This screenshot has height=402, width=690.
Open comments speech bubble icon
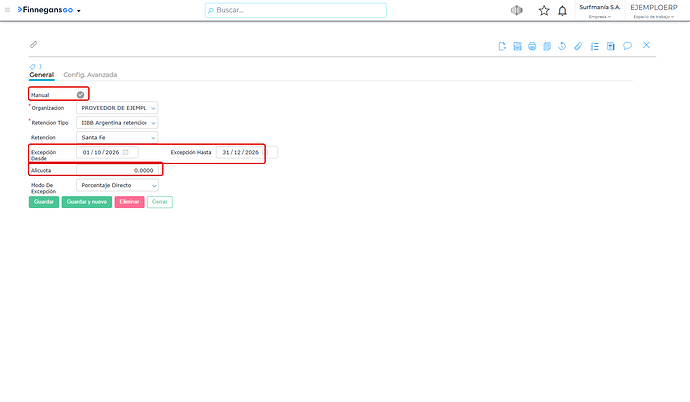click(x=628, y=46)
